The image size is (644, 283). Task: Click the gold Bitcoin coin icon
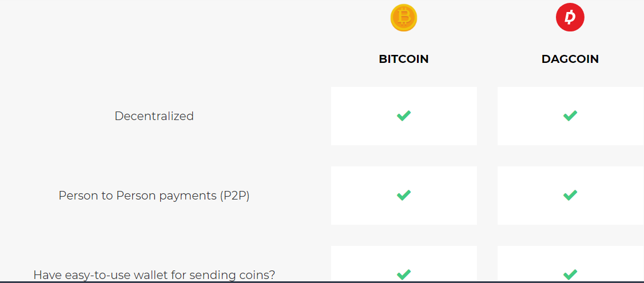[404, 18]
